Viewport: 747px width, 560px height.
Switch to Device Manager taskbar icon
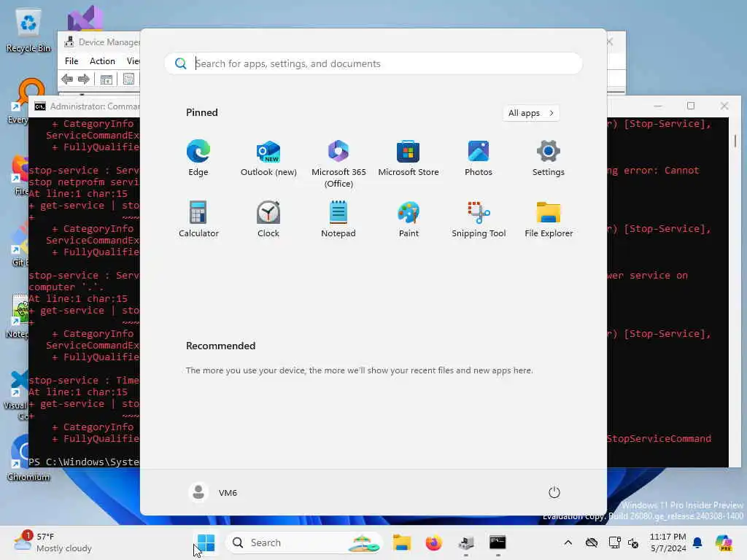[x=465, y=542]
